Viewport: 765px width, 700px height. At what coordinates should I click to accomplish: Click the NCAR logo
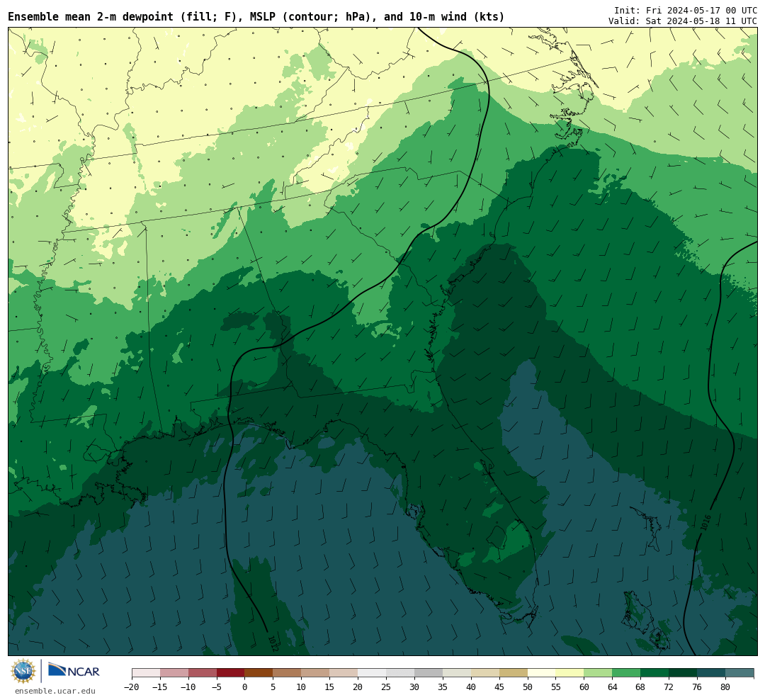pos(74,670)
